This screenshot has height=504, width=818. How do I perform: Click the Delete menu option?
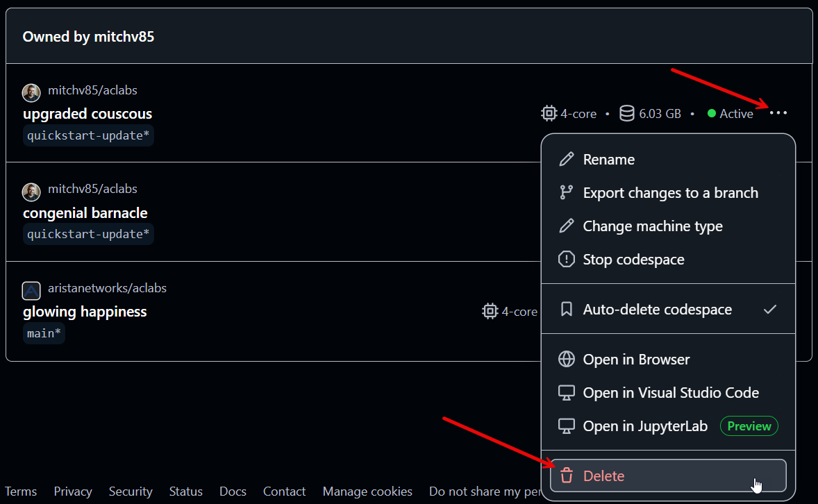point(668,476)
